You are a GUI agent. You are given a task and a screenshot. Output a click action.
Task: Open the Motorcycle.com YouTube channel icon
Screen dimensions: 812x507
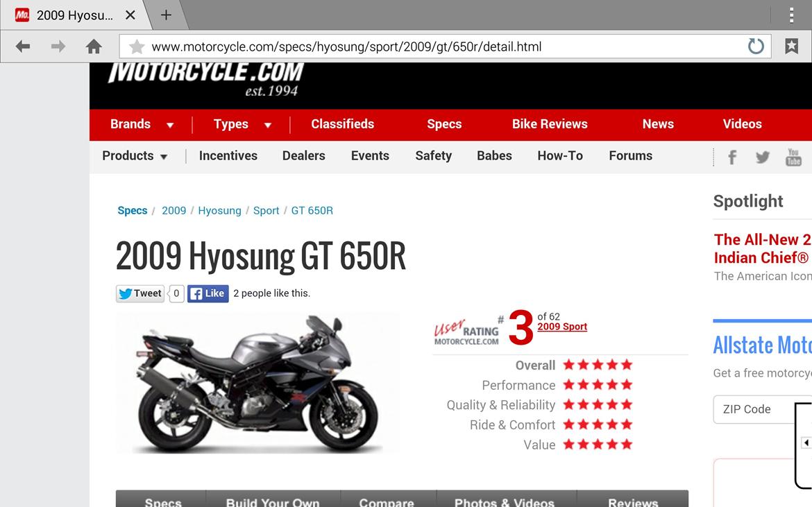[x=793, y=157]
